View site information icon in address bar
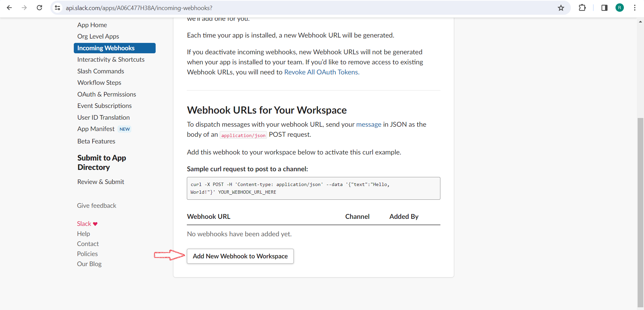The width and height of the screenshot is (644, 310). [57, 8]
